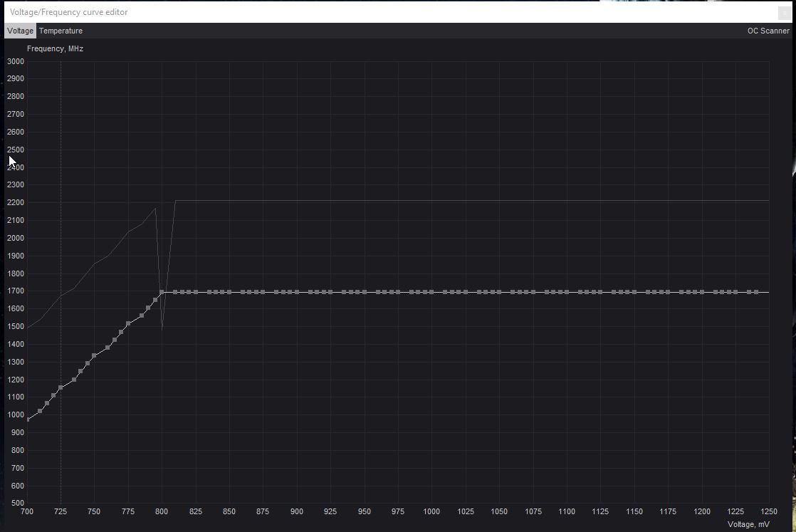
Task: Select the curve point at 750 mV
Action: (x=94, y=356)
